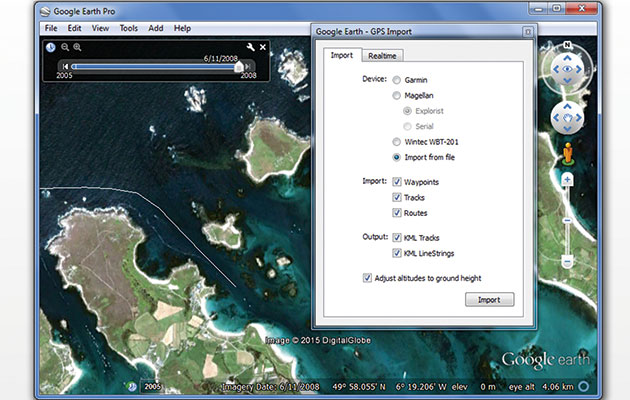The image size is (630, 400).
Task: Pan map left with move joystick
Action: pyautogui.click(x=556, y=118)
